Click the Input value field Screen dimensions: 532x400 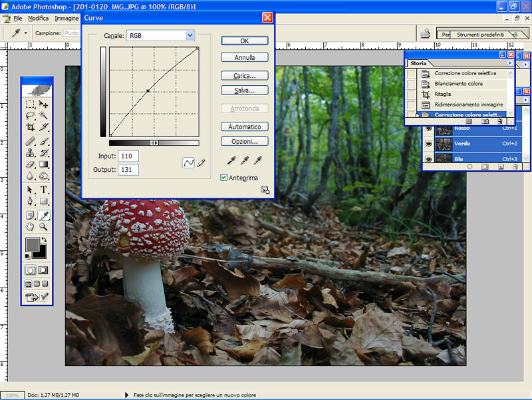128,156
